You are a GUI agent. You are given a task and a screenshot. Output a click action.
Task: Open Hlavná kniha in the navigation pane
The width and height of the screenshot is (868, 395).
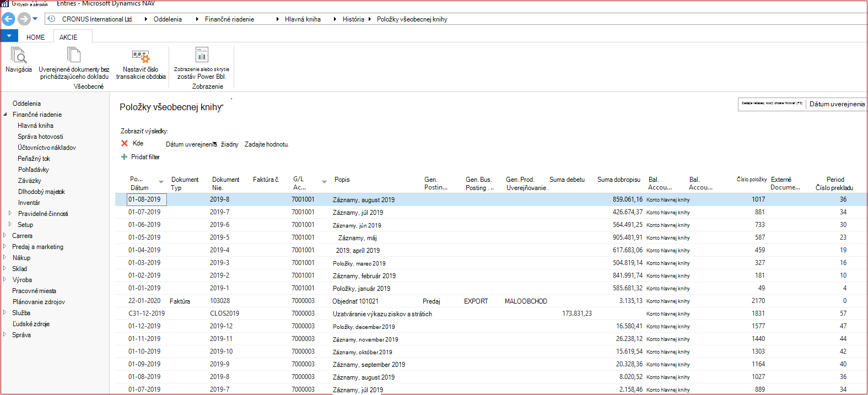coord(35,126)
